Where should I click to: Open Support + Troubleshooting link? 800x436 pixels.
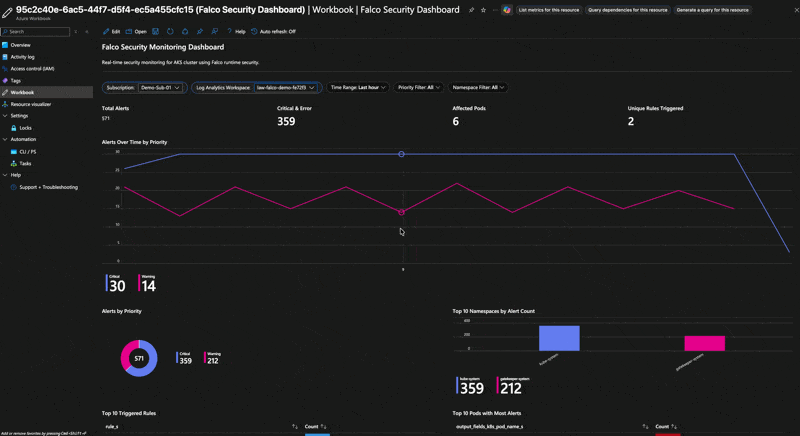46,187
